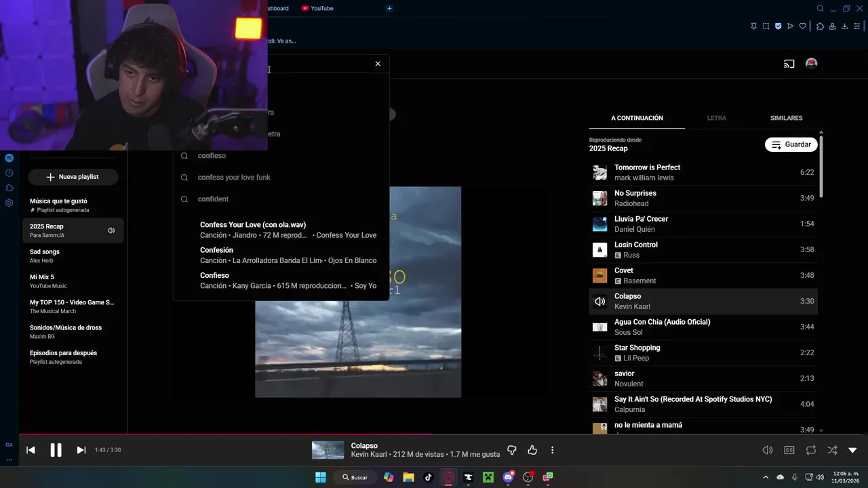Dislike the song Colapso
Image resolution: width=868 pixels, height=488 pixels.
point(512,450)
